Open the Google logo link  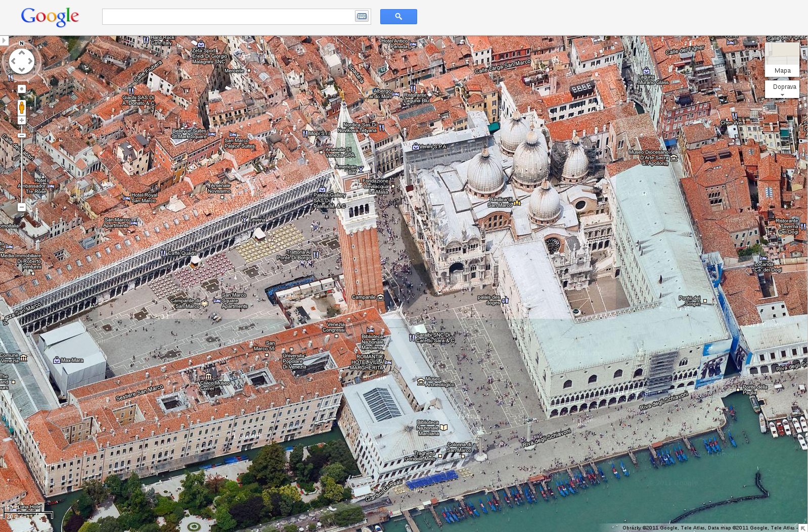pyautogui.click(x=50, y=17)
